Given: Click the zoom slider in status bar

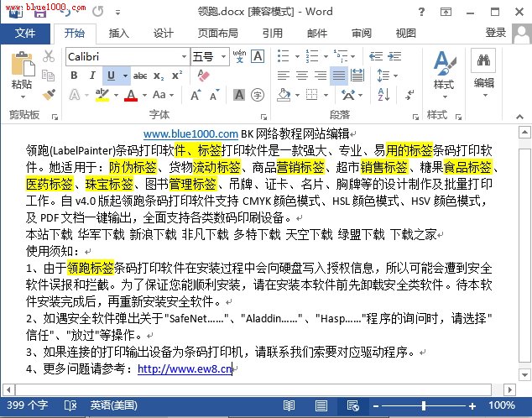Looking at the screenshot, I should pos(424,405).
